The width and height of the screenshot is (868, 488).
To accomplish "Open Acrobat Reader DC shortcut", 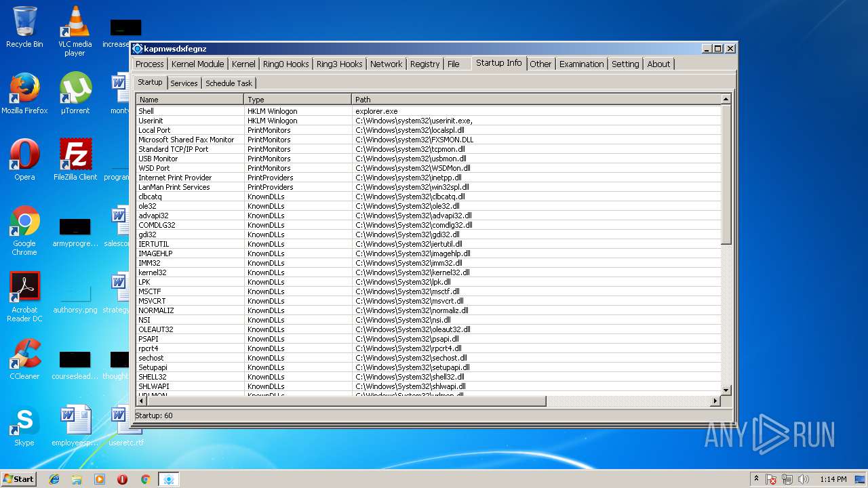I will (24, 297).
